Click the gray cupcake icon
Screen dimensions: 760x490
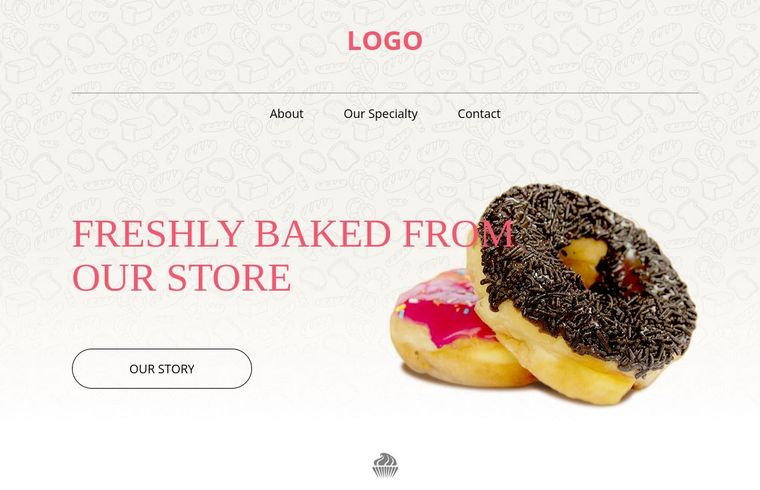(385, 465)
